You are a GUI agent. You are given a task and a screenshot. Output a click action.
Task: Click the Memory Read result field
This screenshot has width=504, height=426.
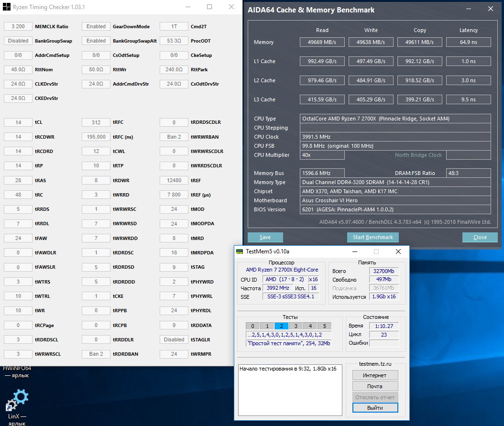pos(322,42)
